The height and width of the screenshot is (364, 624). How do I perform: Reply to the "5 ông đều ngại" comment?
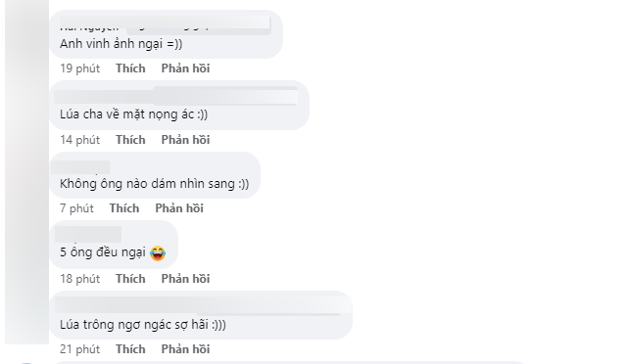(185, 279)
